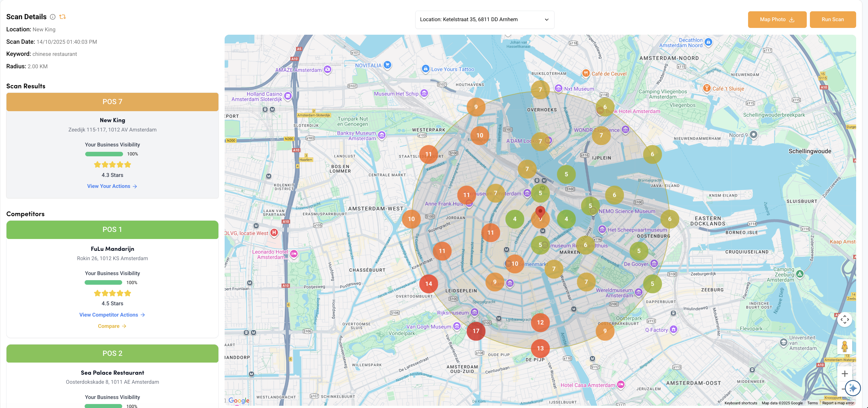Click the Rijksmuseum museum marker icon

(474, 312)
